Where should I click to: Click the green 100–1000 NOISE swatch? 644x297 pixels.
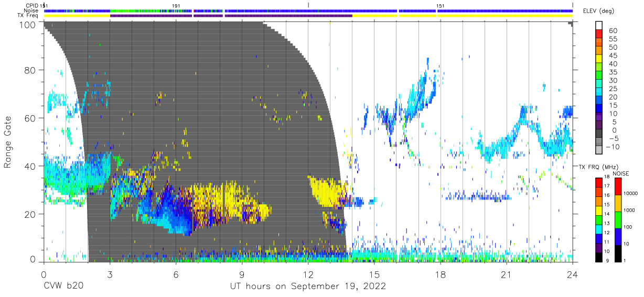click(x=618, y=220)
